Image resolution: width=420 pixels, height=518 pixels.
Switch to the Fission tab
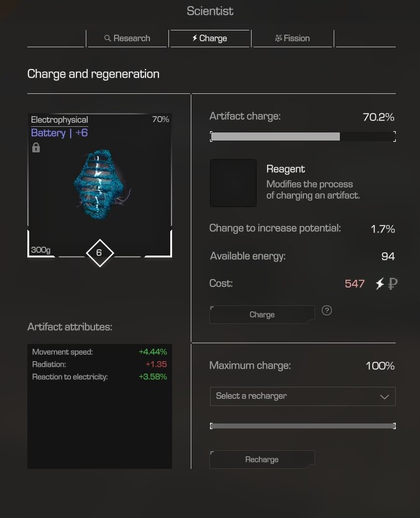pyautogui.click(x=292, y=39)
